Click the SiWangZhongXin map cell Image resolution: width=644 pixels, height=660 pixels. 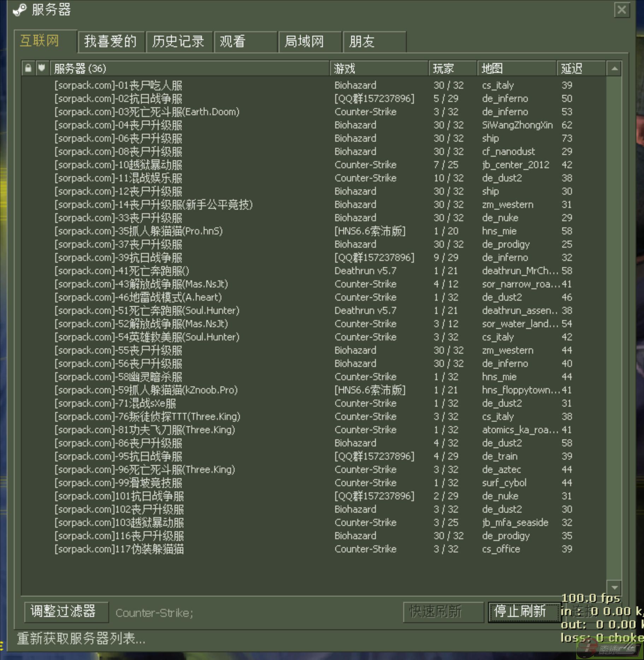(x=517, y=125)
